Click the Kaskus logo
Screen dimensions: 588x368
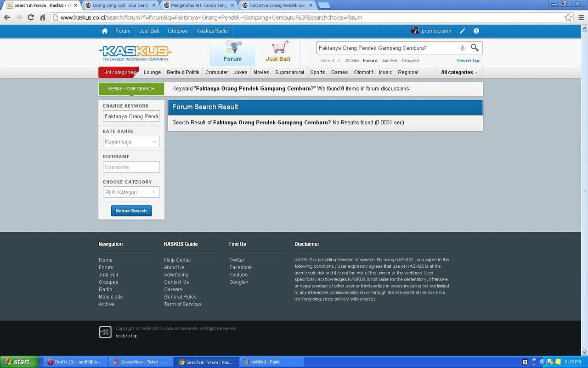tap(135, 52)
